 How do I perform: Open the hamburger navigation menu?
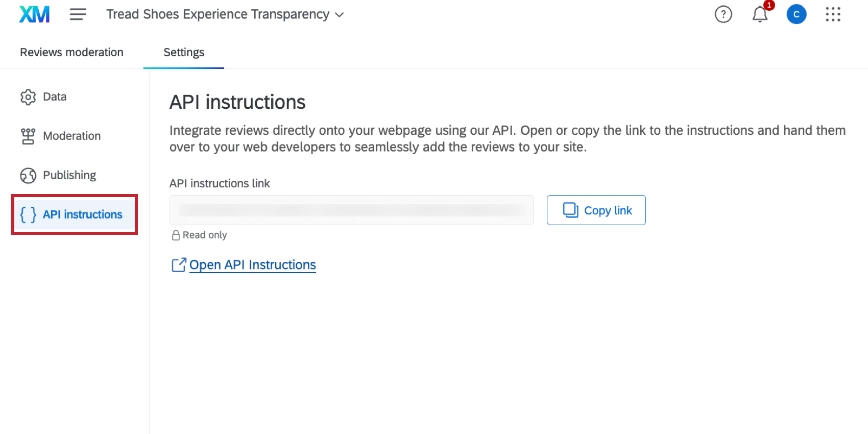click(78, 14)
